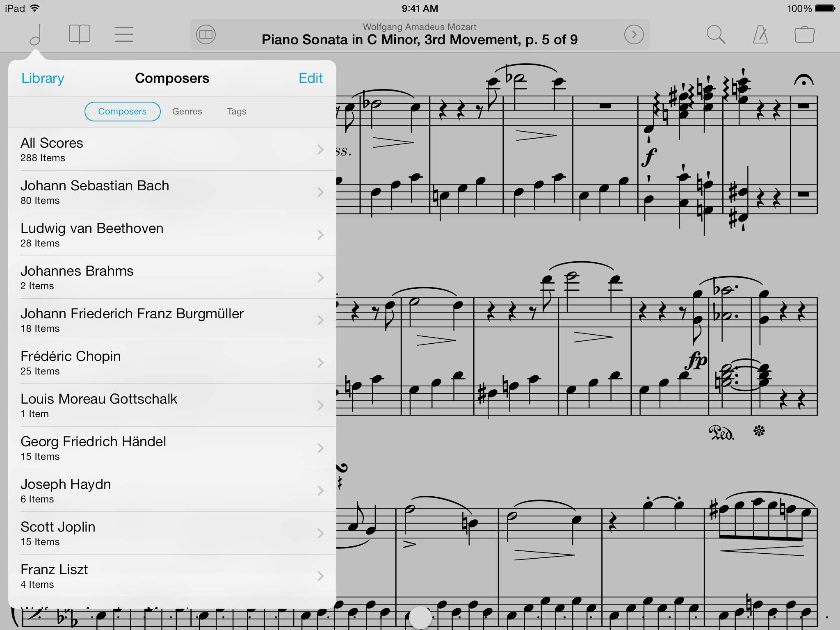Open the search magnifying glass
Image resolution: width=840 pixels, height=630 pixels.
716,34
